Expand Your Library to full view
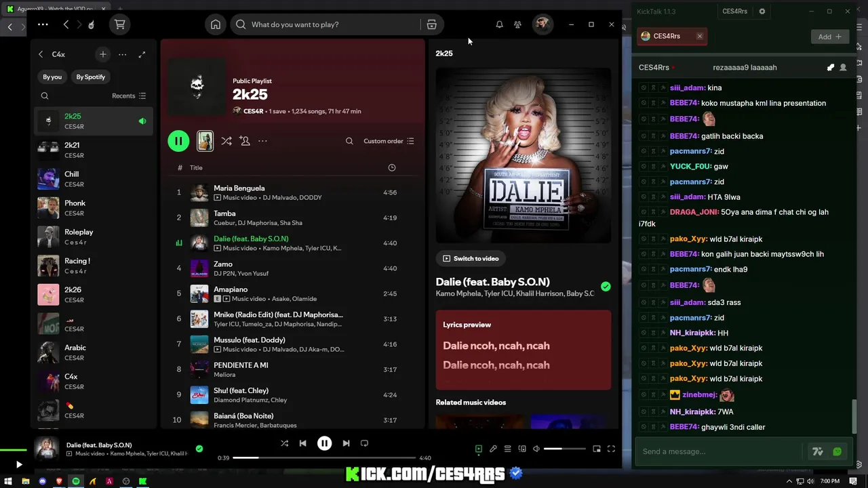This screenshot has height=488, width=868. coord(142,54)
